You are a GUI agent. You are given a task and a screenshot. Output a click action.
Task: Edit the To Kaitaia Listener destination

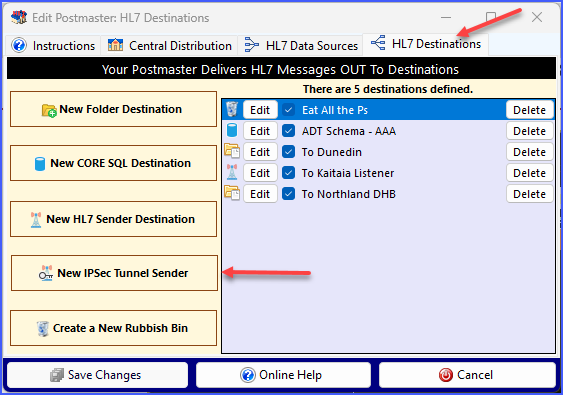pyautogui.click(x=260, y=173)
